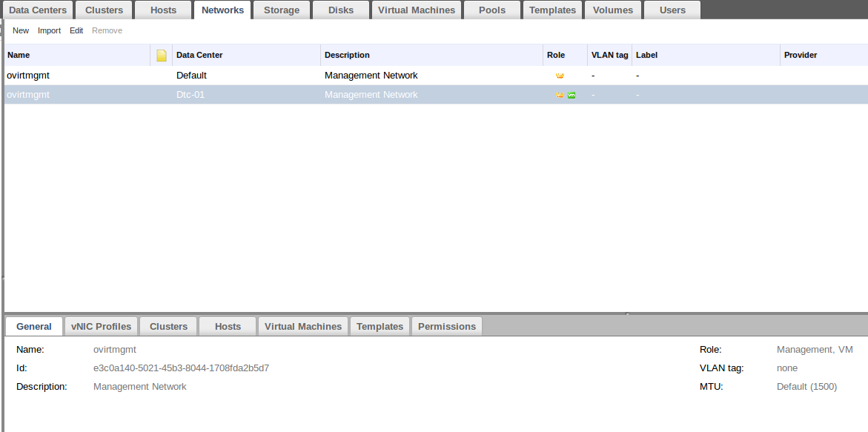Show the Permissions sub-tab
The image size is (868, 432).
447,327
